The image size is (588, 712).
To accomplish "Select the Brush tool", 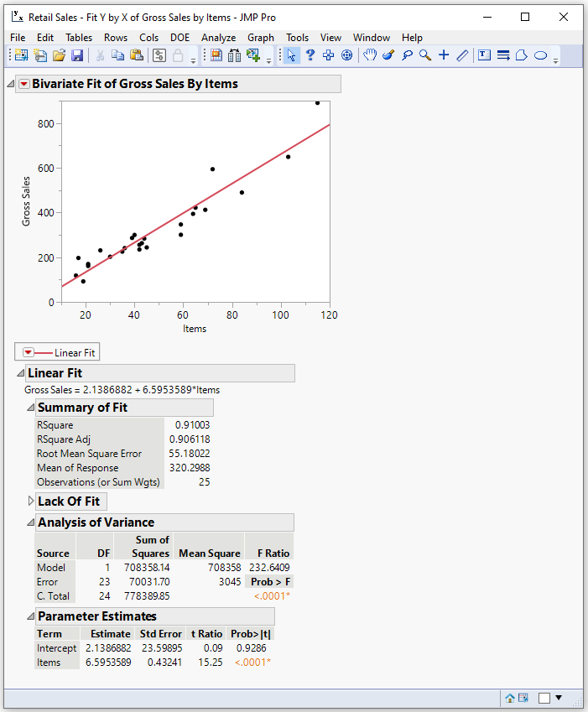I will (388, 55).
